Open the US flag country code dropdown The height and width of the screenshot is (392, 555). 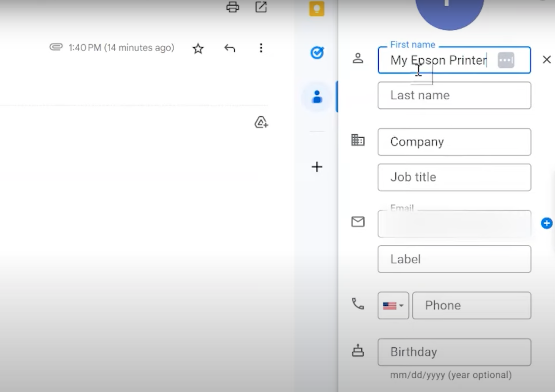click(393, 306)
